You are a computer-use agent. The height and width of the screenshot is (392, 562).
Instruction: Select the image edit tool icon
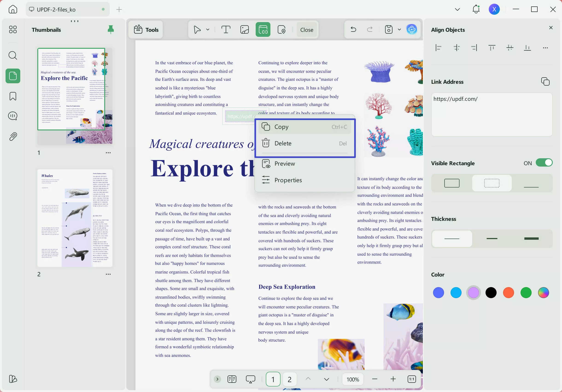[x=244, y=30]
